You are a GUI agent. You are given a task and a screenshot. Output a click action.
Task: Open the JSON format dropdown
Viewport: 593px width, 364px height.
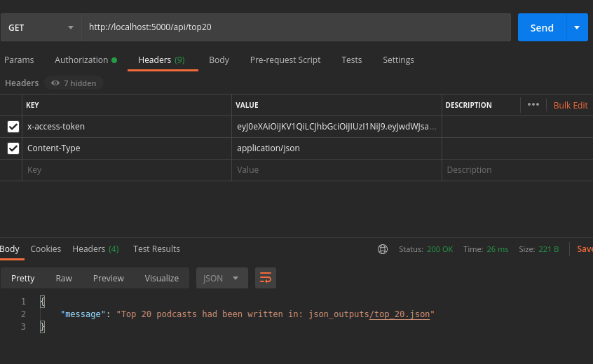[x=221, y=278]
